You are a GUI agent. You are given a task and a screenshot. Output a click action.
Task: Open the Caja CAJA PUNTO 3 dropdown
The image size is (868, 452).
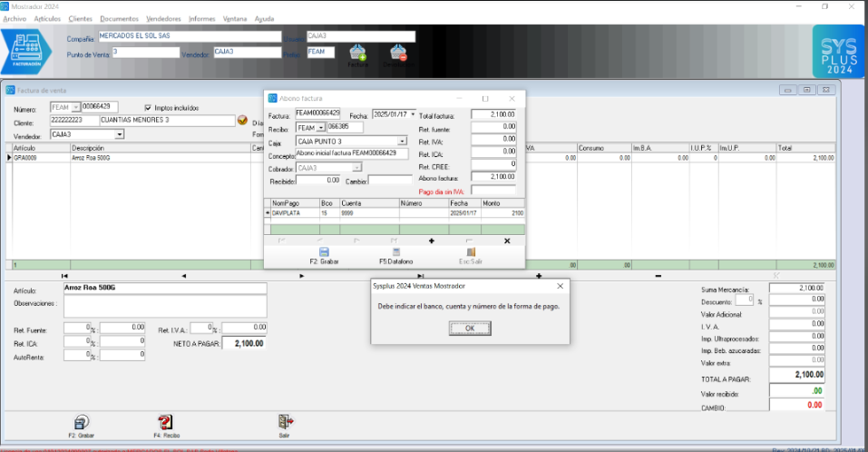[403, 142]
